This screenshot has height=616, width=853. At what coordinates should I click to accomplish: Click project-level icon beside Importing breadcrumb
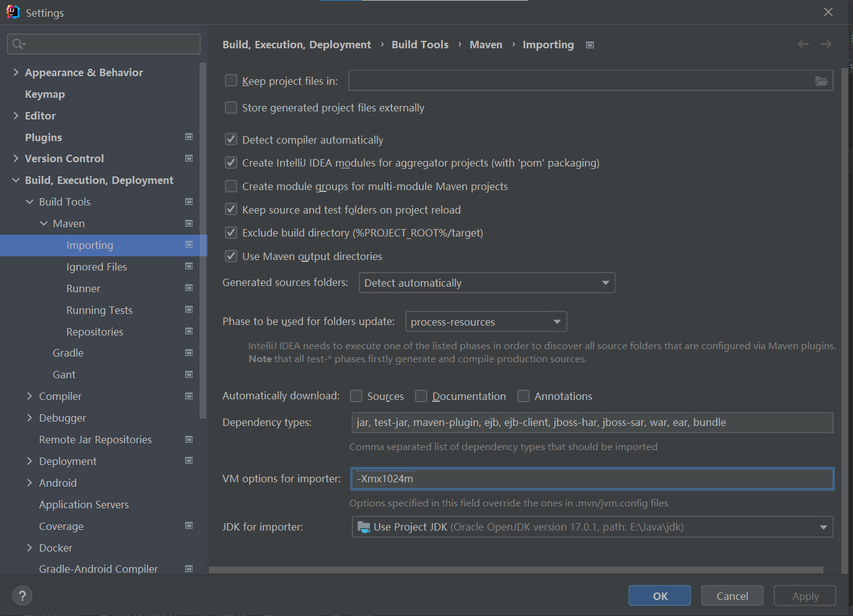point(590,45)
